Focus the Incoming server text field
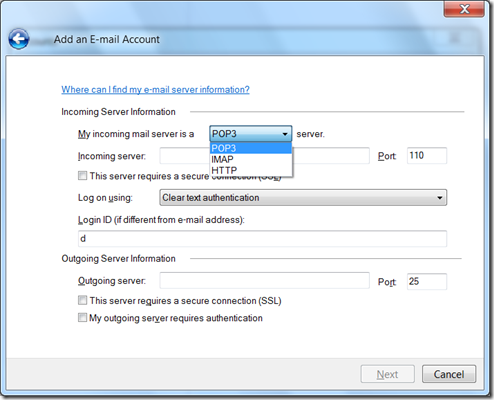 (x=265, y=156)
